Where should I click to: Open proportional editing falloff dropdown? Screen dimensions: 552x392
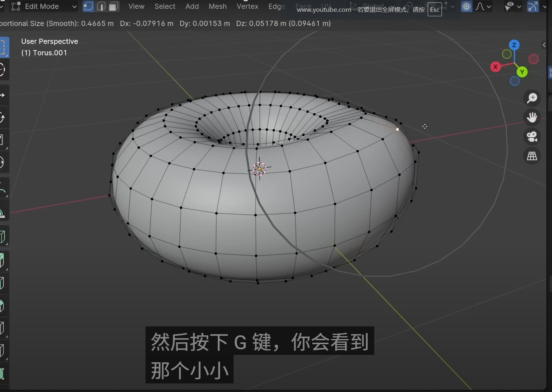point(484,6)
